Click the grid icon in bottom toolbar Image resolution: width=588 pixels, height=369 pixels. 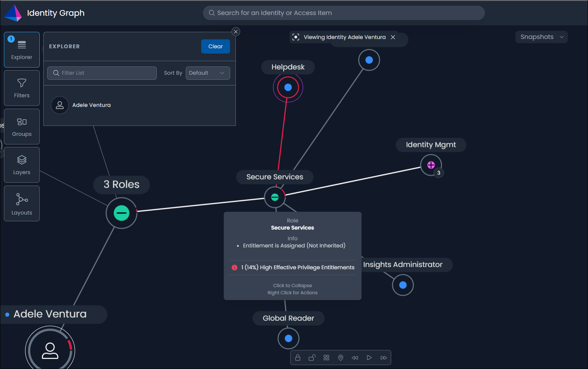[326, 358]
